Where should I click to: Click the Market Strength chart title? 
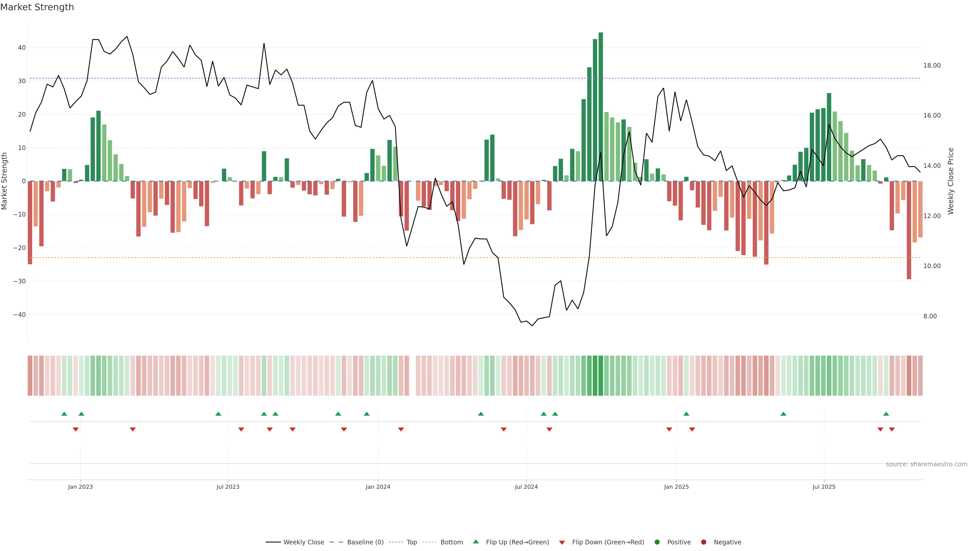tap(37, 7)
